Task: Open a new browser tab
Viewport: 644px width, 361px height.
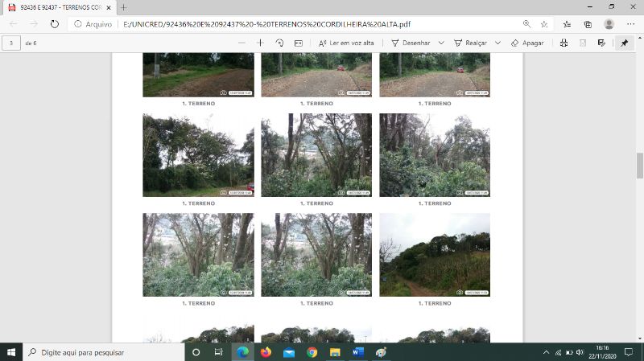Action: [x=124, y=7]
